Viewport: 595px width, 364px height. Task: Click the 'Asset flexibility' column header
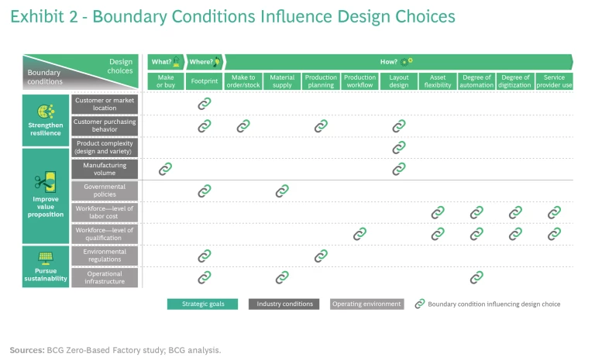pyautogui.click(x=438, y=81)
